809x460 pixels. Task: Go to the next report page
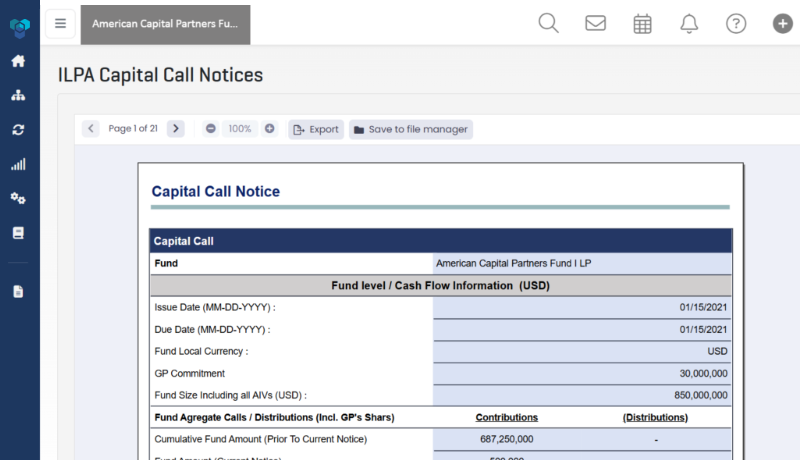pos(176,129)
